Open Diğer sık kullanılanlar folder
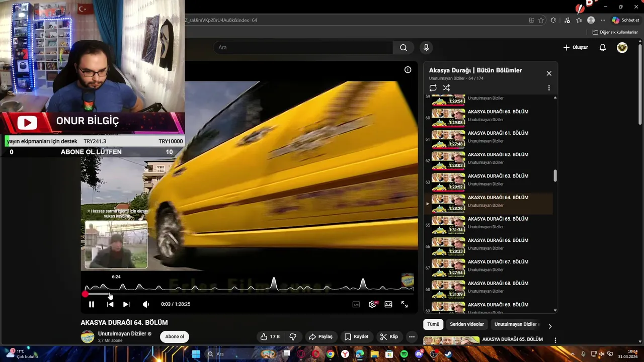644x362 pixels. [x=615, y=32]
